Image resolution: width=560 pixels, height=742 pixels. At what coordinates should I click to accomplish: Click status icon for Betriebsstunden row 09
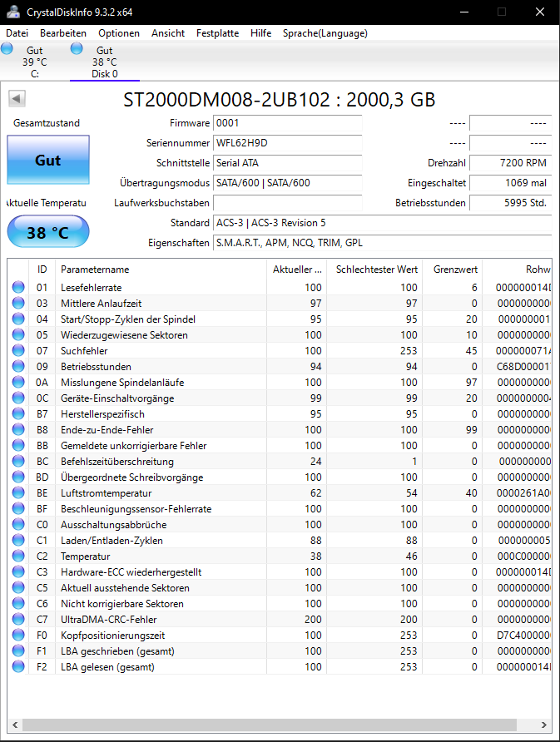pyautogui.click(x=18, y=366)
